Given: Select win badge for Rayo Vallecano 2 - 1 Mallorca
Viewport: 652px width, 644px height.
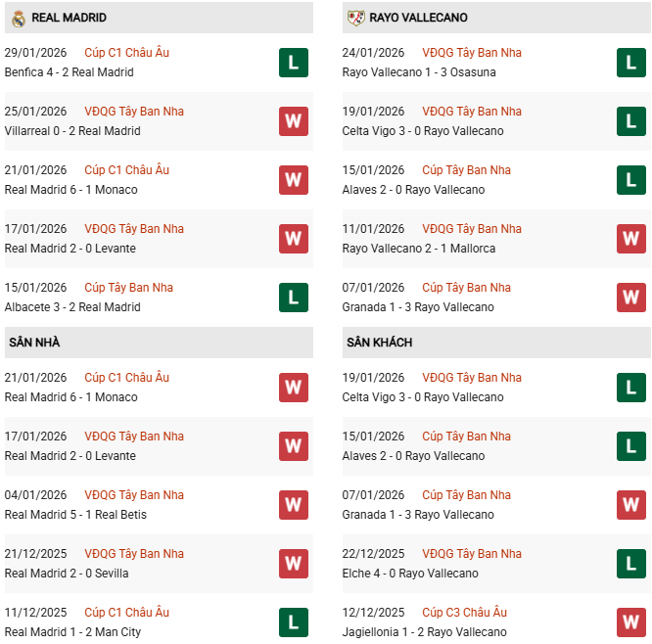Looking at the screenshot, I should (630, 239).
